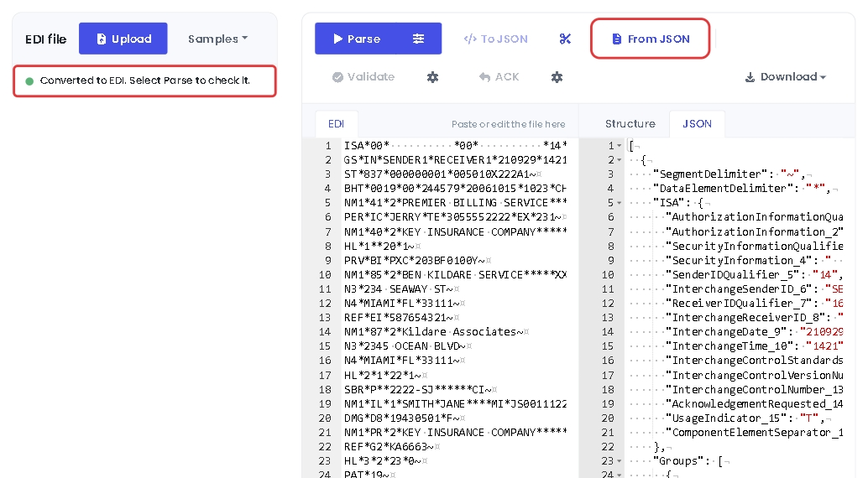Click EDI line 'REF*EI*587654321~'

(401, 318)
